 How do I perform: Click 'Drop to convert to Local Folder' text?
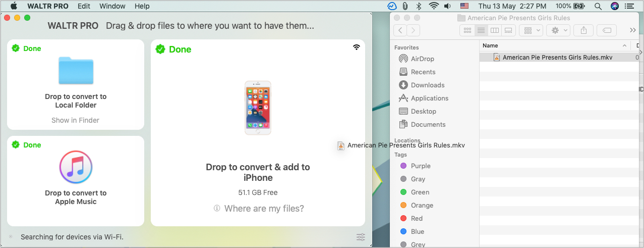(76, 101)
